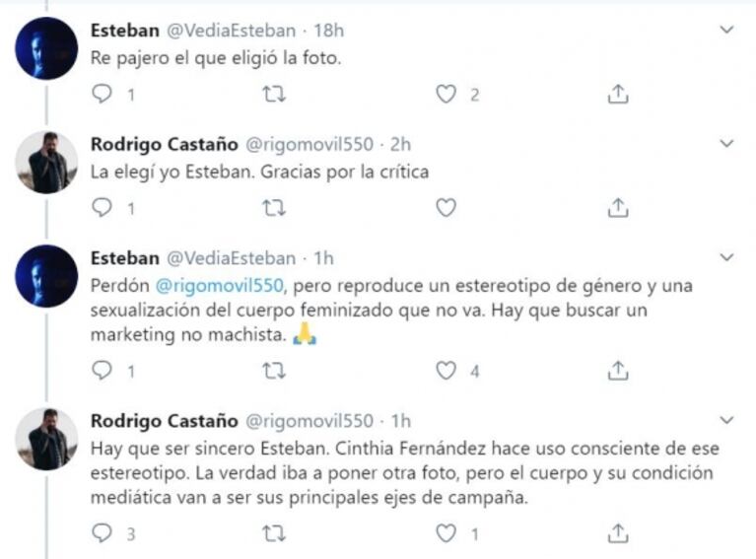756x559 pixels.
Task: Reply to Esteban's first tweet about the photo
Action: pyautogui.click(x=103, y=95)
